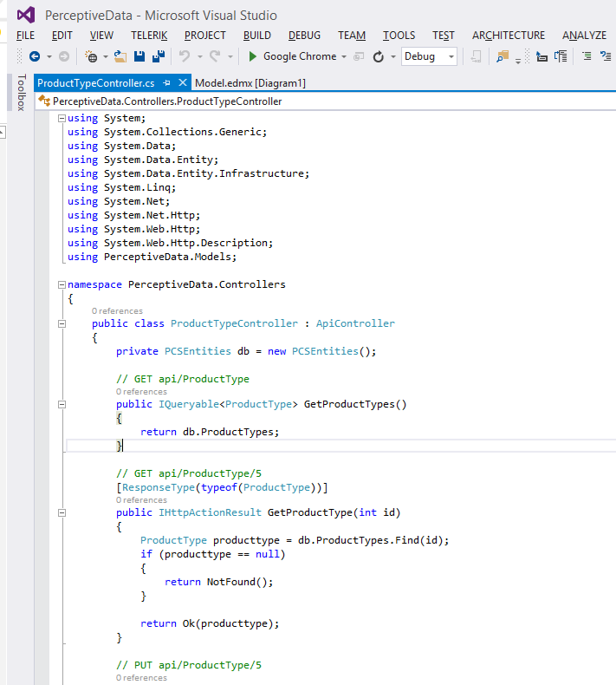
Task: Click the class icon in the navigation bar
Action: (44, 101)
